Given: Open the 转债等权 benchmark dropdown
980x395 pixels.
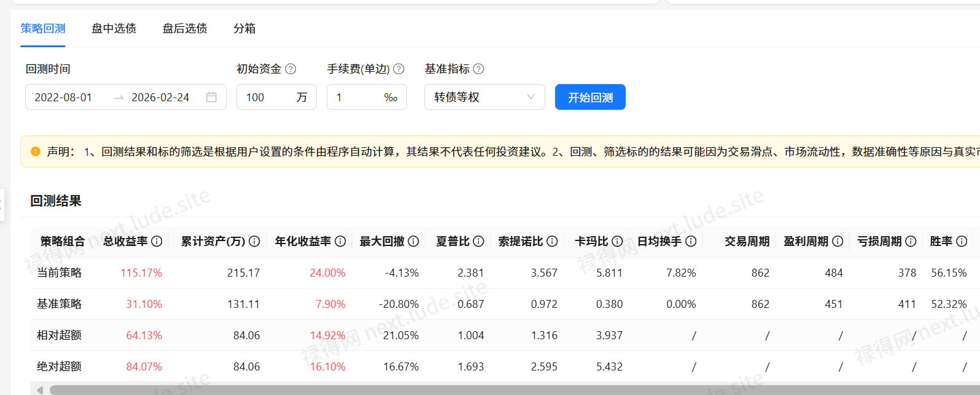Looking at the screenshot, I should point(484,98).
